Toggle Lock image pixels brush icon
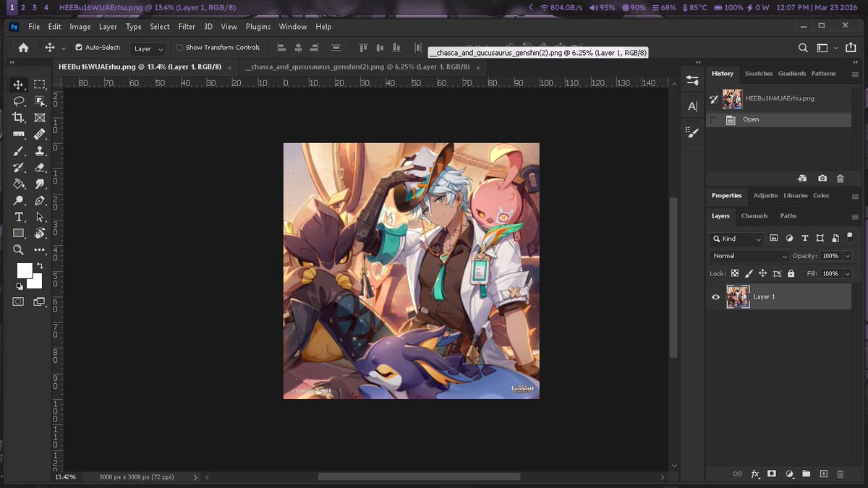The width and height of the screenshot is (868, 488). [x=749, y=274]
